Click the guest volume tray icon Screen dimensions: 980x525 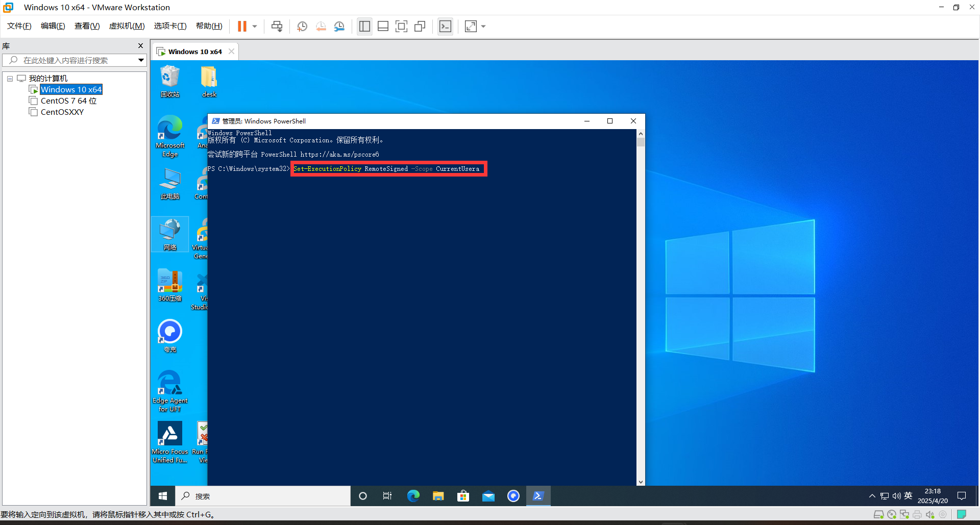(x=896, y=496)
